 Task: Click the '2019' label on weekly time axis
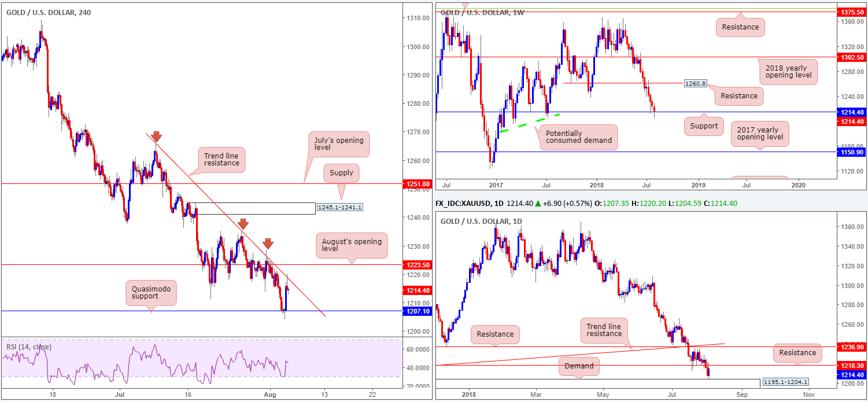(x=699, y=185)
